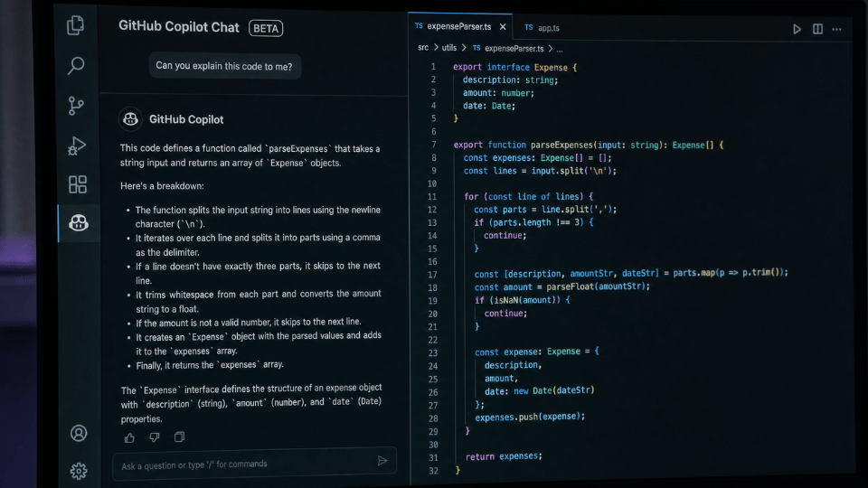Open the Accounts menu icon

click(x=79, y=433)
